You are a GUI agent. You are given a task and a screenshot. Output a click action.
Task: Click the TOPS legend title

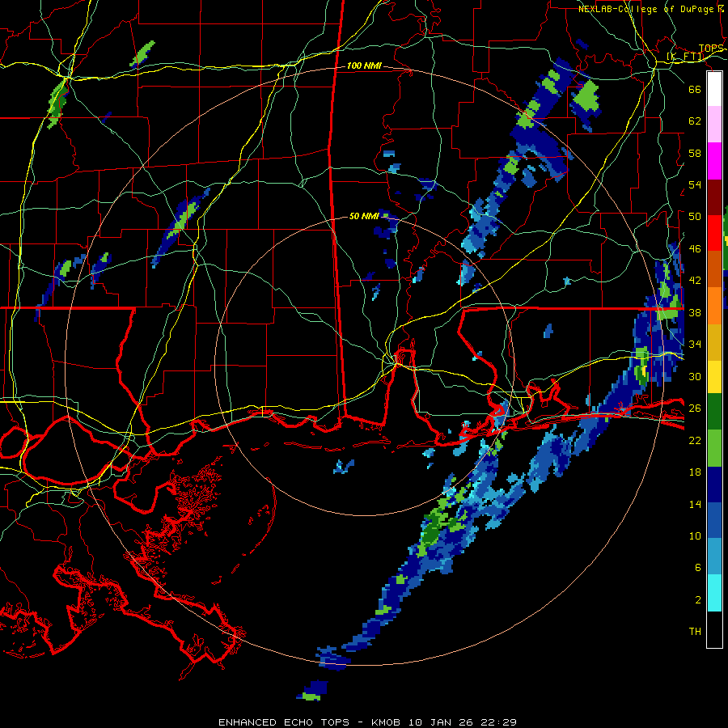[x=711, y=49]
